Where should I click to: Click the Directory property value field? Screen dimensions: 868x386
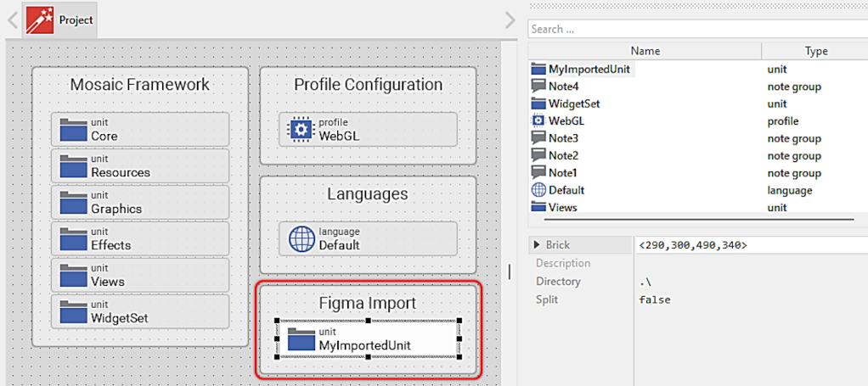(747, 282)
